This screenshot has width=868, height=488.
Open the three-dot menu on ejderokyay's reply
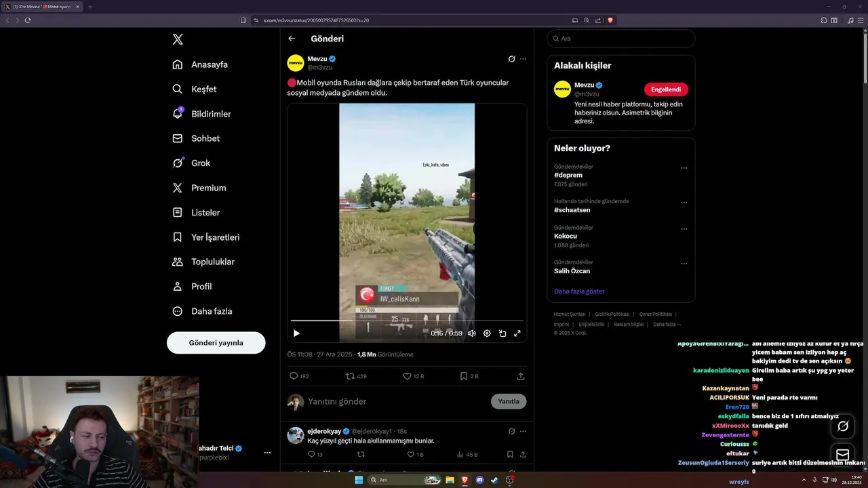[523, 431]
